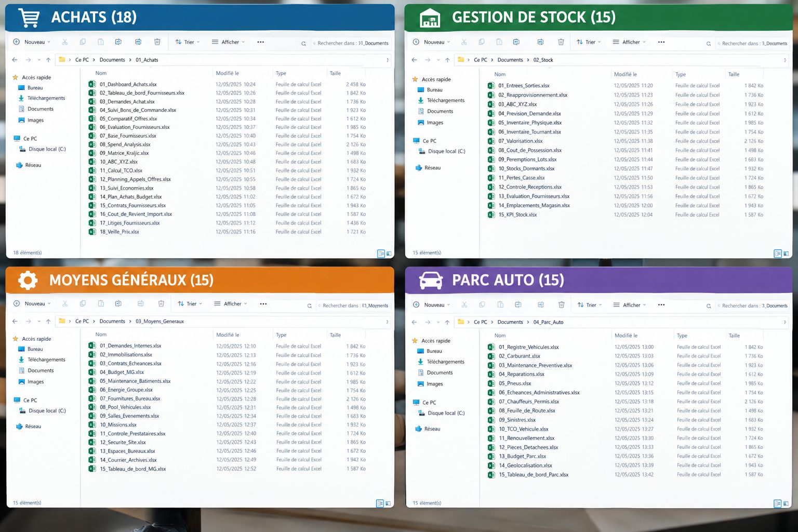Switch to large icons view in Achats status bar
798x532 pixels.
tap(389, 254)
